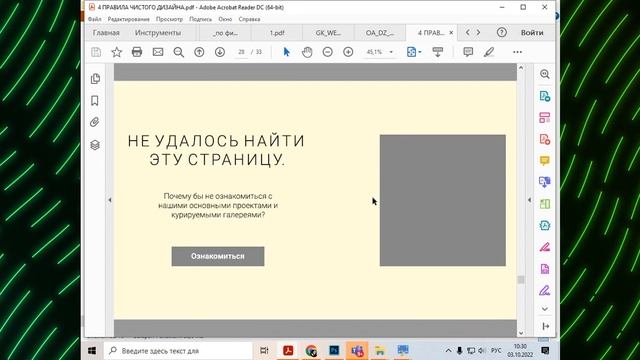The width and height of the screenshot is (640, 360).
Task: Click the Войти sign-in button
Action: point(532,33)
